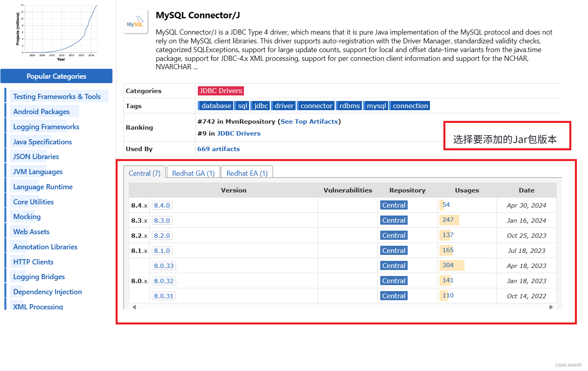Screen dimensions: 588x371
Task: Click the connector tag
Action: click(x=316, y=106)
